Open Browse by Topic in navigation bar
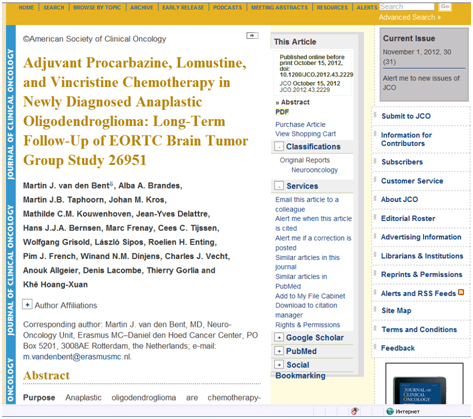Image resolution: width=473 pixels, height=419 pixels. pyautogui.click(x=97, y=7)
